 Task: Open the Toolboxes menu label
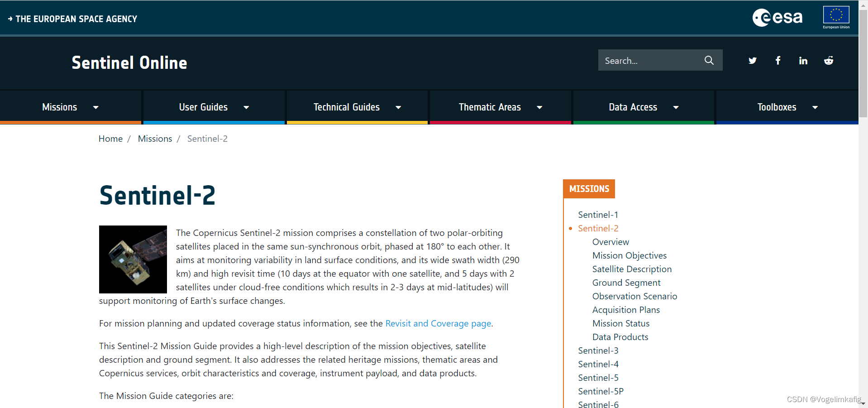[777, 107]
